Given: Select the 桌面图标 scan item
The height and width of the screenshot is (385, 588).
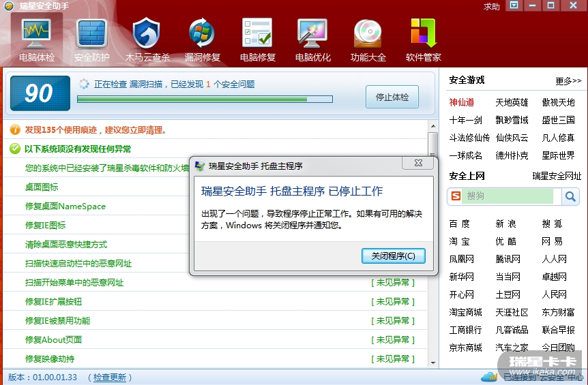Looking at the screenshot, I should tap(41, 187).
